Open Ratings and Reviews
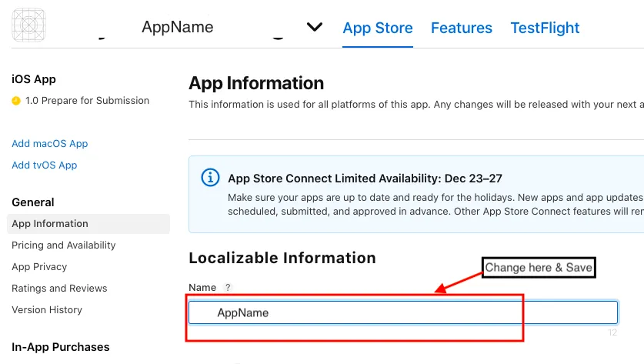Image resolution: width=644 pixels, height=364 pixels. 59,289
